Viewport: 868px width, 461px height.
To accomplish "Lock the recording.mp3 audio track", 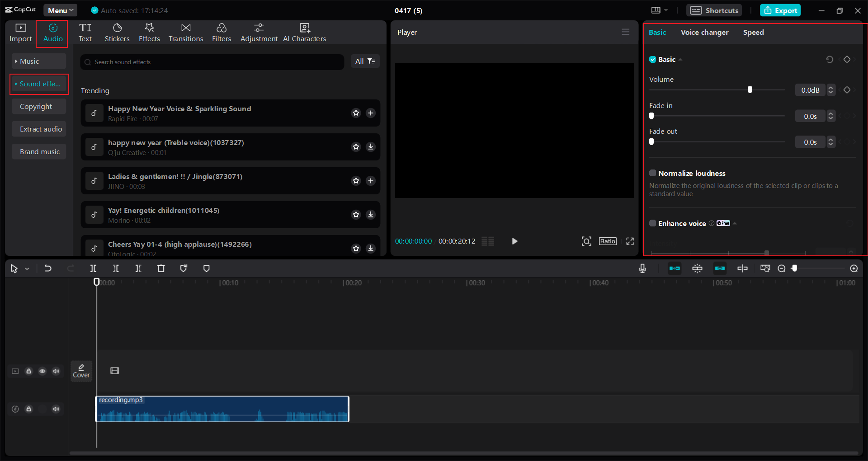I will (29, 409).
